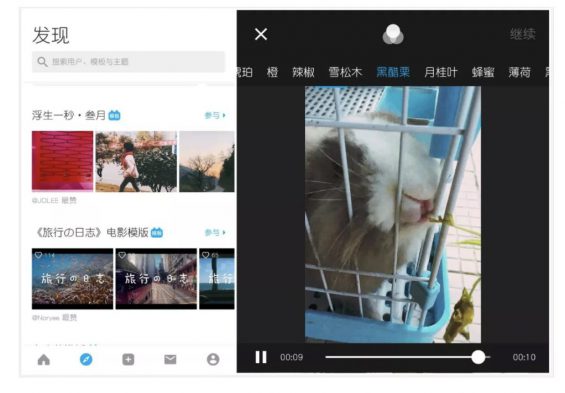
Task: Click the filter circles icon
Action: (393, 35)
